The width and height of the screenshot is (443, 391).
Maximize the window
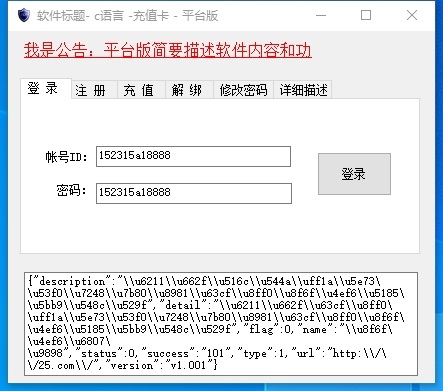click(x=366, y=15)
